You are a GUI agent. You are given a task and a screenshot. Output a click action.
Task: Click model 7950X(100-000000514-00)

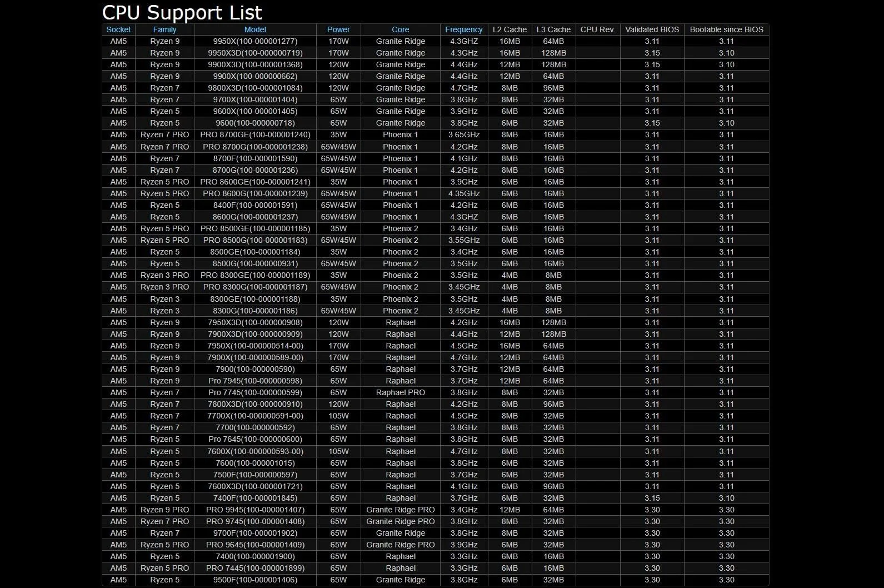pos(255,346)
